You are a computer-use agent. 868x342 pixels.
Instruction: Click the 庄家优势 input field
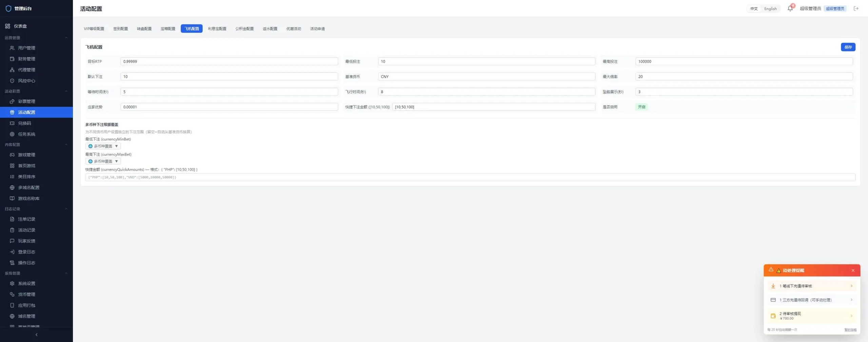coord(229,107)
